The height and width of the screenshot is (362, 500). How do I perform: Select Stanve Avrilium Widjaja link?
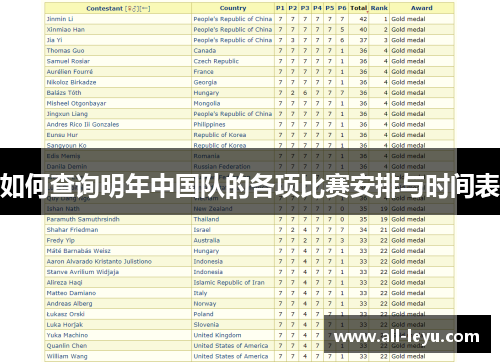coord(83,272)
